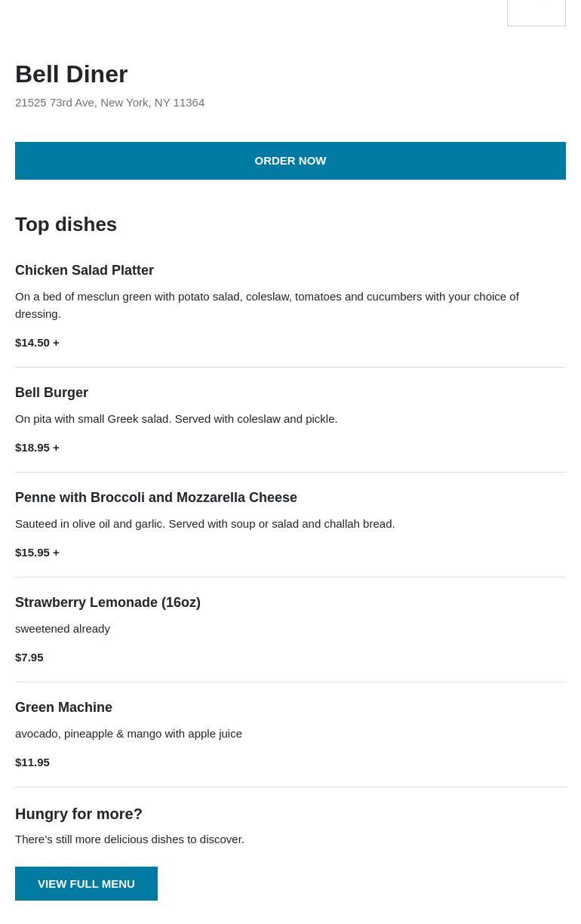The image size is (581, 924).
Task: Click the Bell Diner restaurant name heading
Action: click(x=72, y=74)
